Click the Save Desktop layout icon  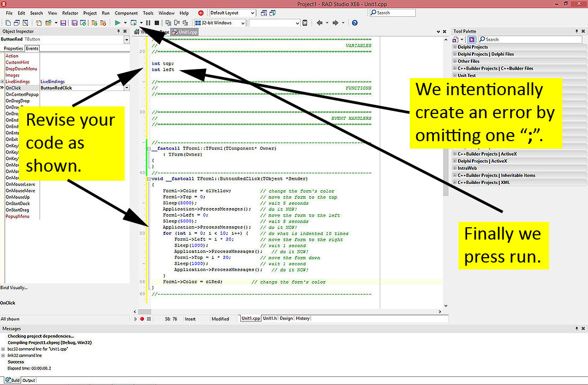click(264, 13)
